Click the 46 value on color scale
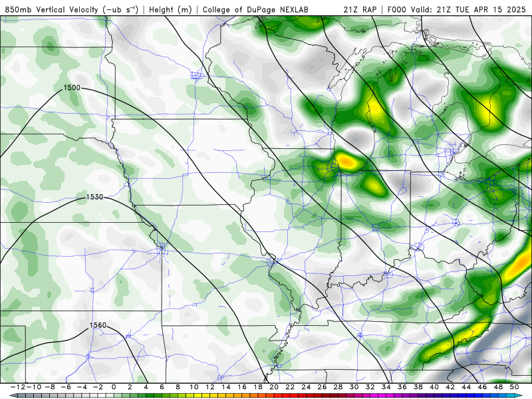This screenshot has width=532, height=399. 483,387
